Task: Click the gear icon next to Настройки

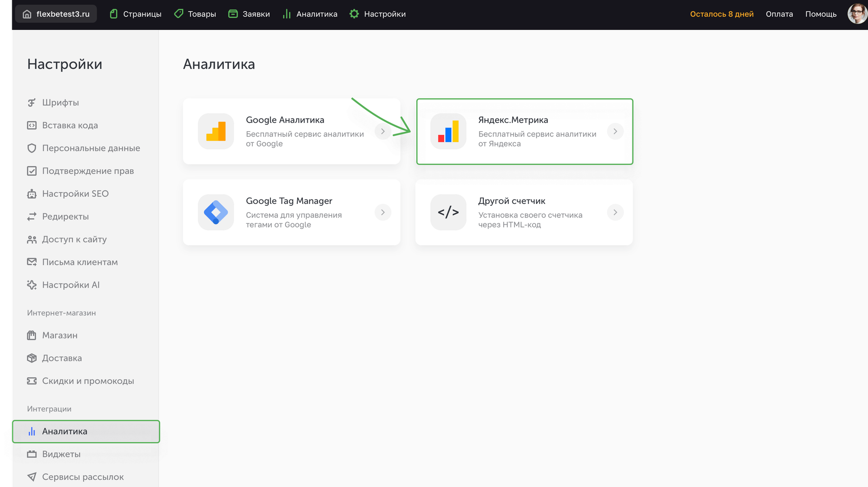Action: tap(354, 14)
